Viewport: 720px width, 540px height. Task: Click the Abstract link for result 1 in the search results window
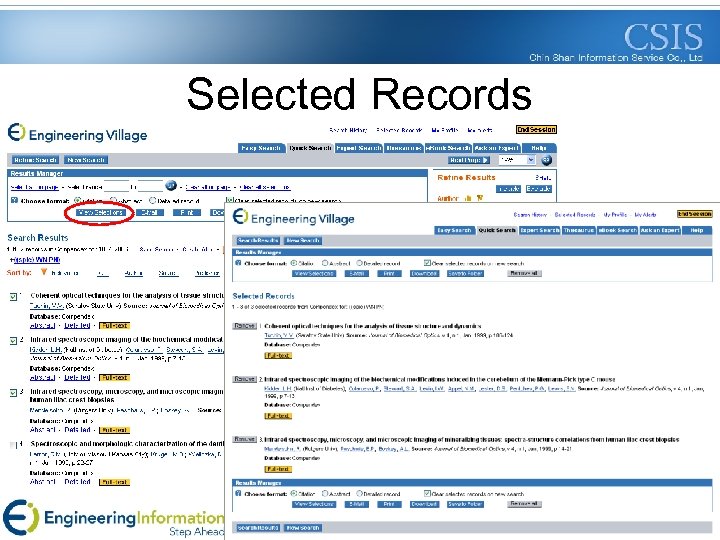42,325
